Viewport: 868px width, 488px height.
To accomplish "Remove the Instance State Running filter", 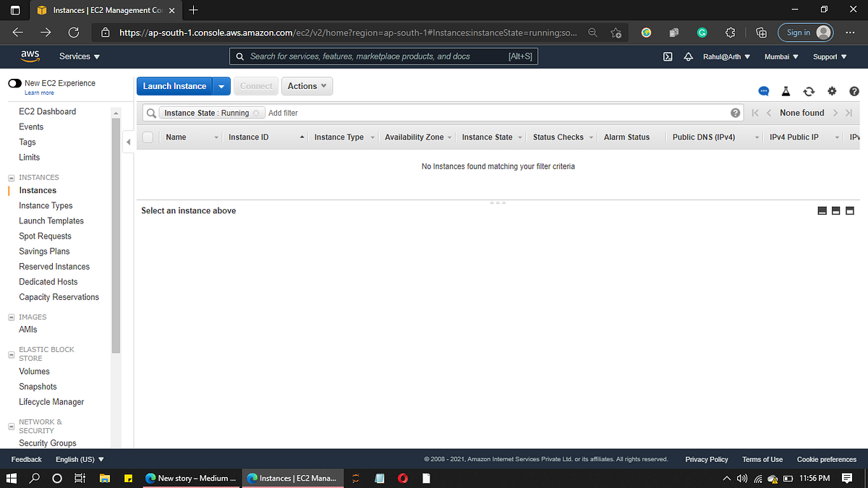I will pyautogui.click(x=257, y=113).
